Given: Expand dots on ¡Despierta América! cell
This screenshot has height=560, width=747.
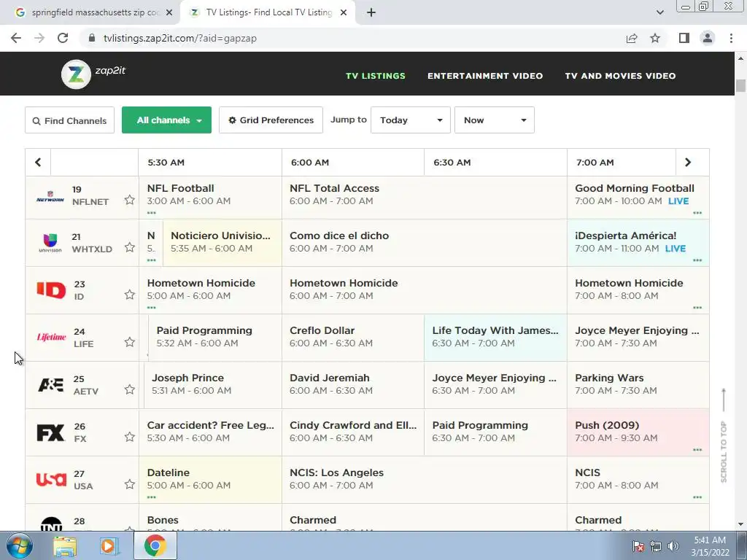Looking at the screenshot, I should [697, 260].
